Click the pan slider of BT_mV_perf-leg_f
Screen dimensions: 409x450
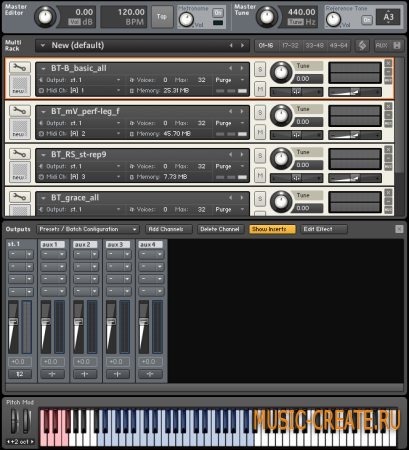coord(296,135)
